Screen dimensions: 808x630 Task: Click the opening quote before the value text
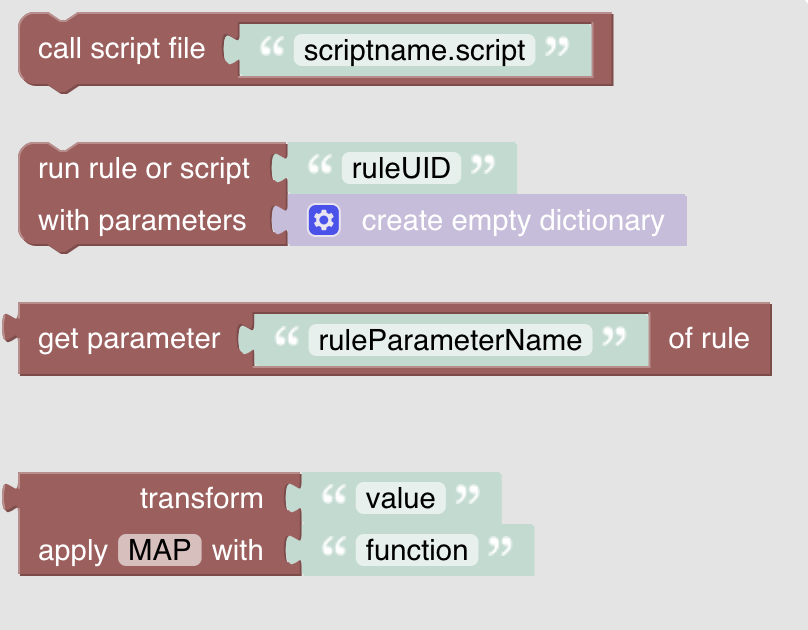point(333,497)
